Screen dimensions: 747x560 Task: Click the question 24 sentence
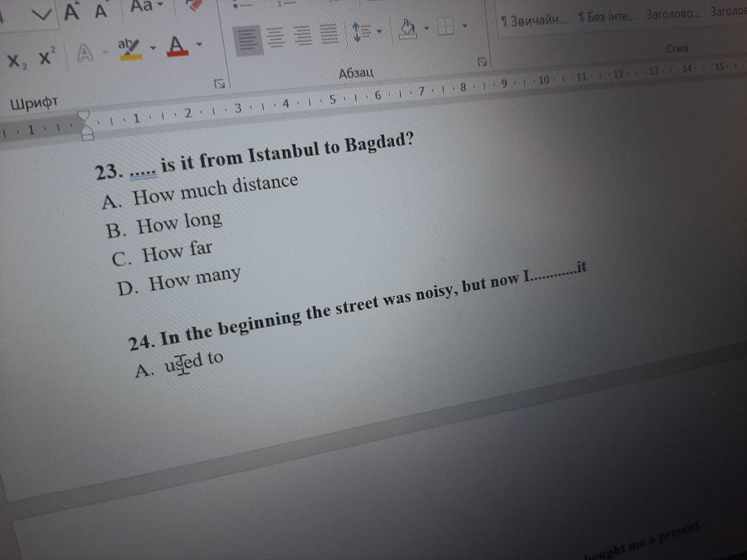357,306
